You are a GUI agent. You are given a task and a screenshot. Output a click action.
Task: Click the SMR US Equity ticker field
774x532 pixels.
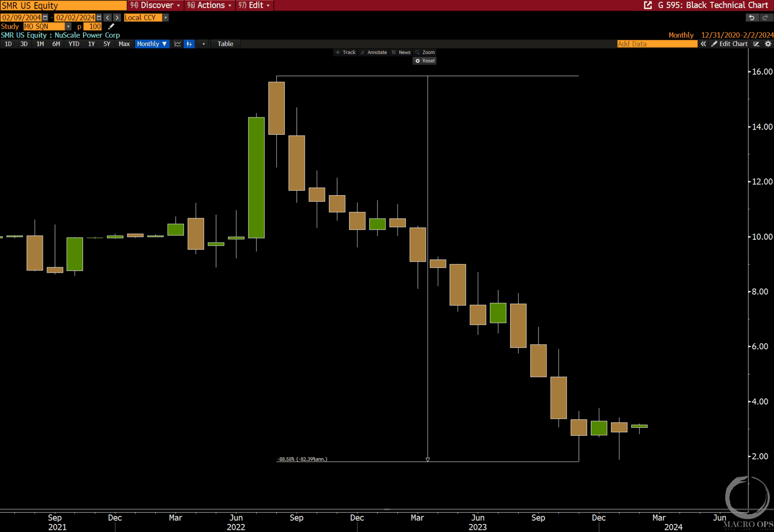coord(63,5)
